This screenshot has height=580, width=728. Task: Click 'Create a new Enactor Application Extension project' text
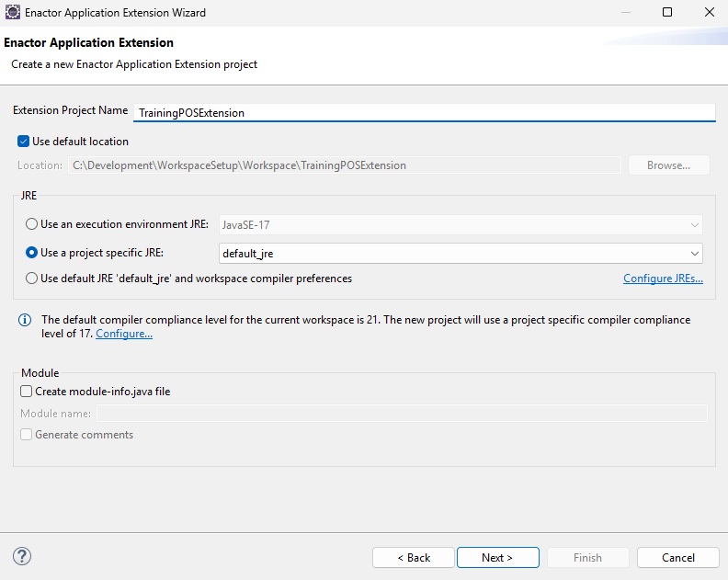pos(134,64)
